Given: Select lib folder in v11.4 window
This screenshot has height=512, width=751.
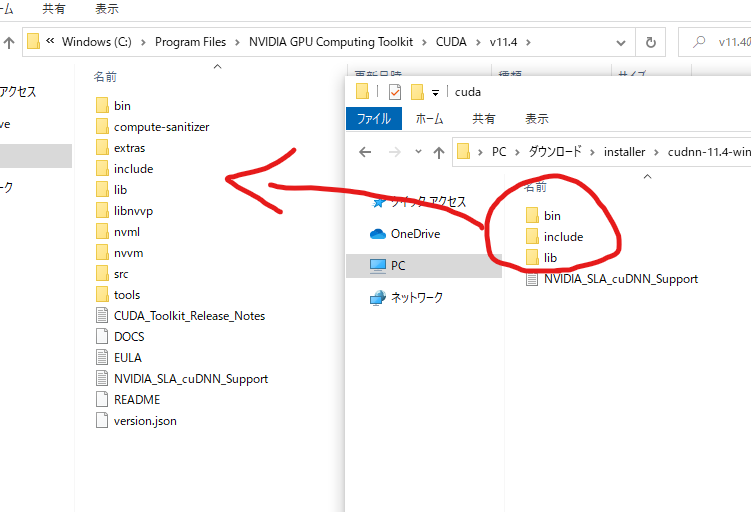Looking at the screenshot, I should [x=112, y=190].
